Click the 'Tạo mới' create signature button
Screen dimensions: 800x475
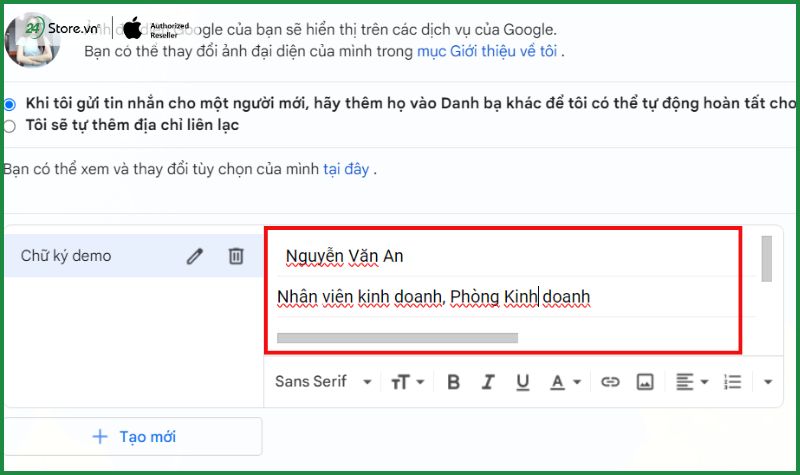(134, 437)
